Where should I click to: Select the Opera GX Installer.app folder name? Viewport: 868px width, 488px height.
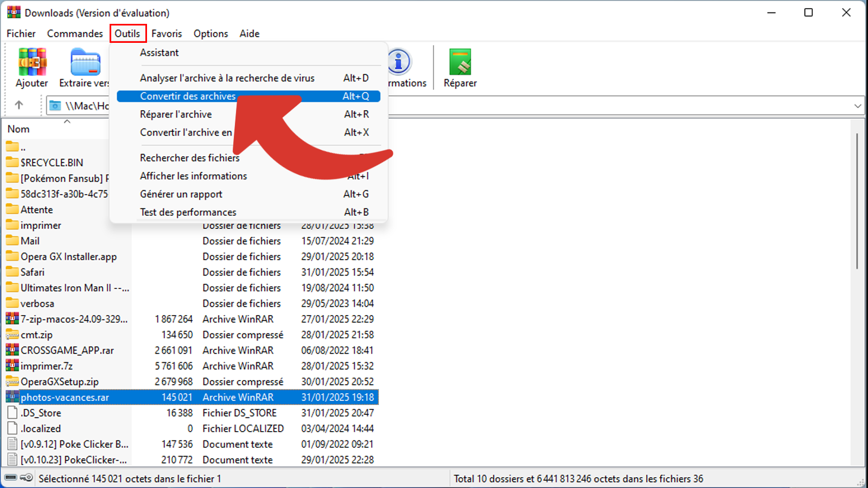[x=68, y=256]
